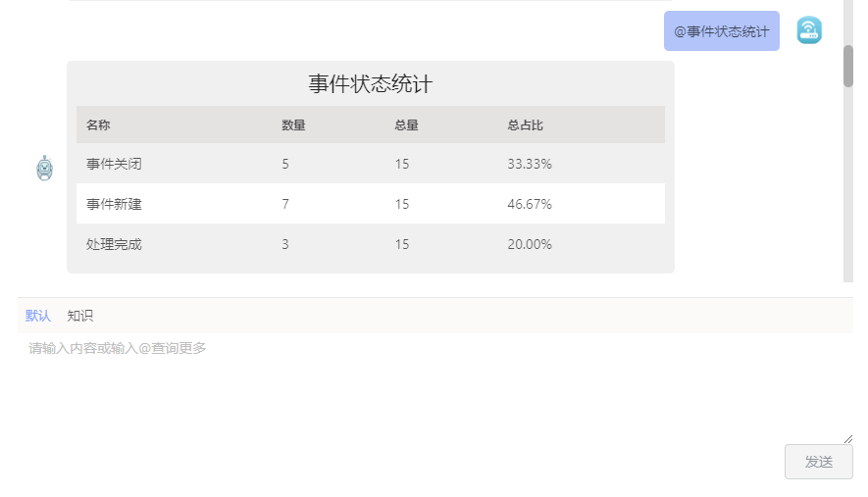
Task: Switch to the 默认 tab
Action: point(38,316)
